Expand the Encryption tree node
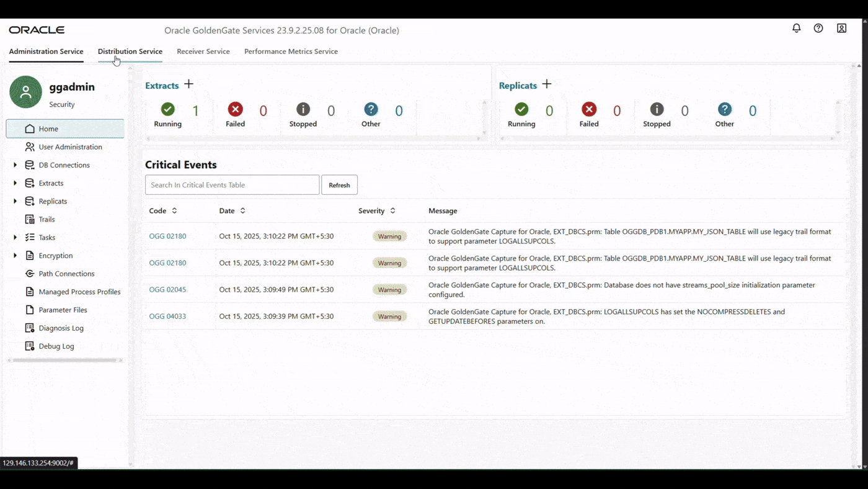 (15, 255)
